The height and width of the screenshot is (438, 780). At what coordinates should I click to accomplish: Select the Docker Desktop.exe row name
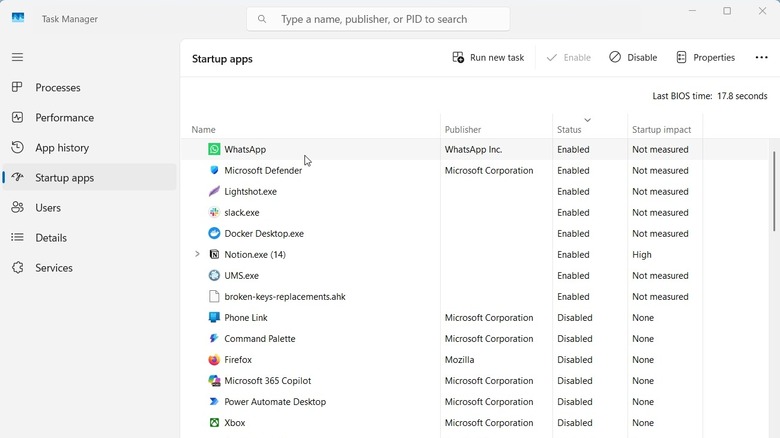point(264,233)
